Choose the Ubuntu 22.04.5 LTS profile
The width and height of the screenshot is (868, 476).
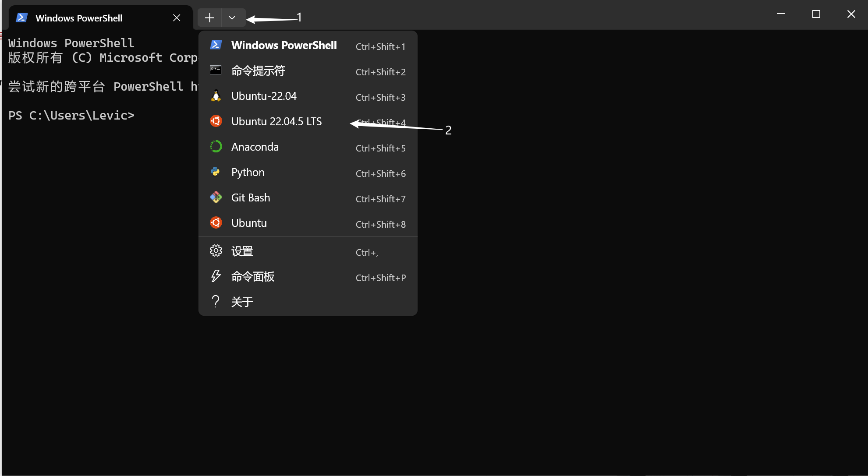(x=308, y=121)
